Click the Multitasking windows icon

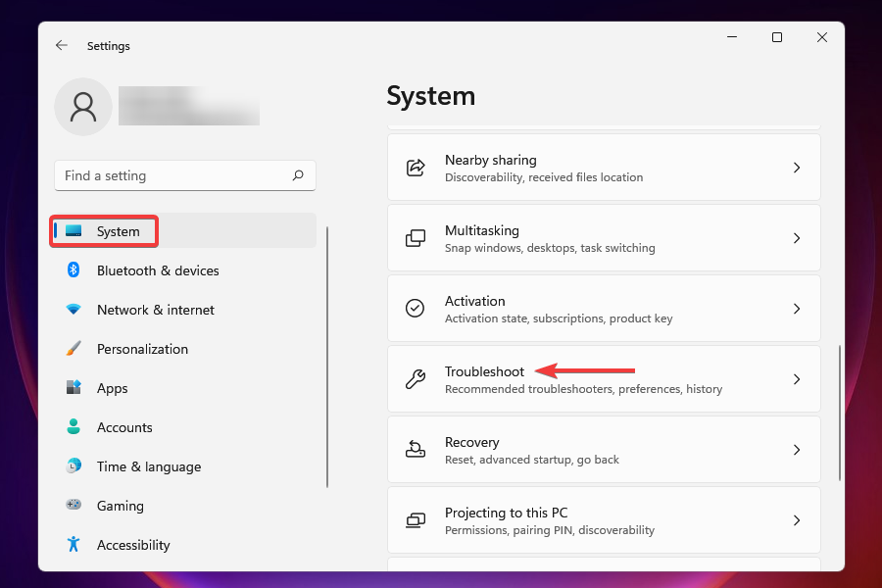coord(416,238)
